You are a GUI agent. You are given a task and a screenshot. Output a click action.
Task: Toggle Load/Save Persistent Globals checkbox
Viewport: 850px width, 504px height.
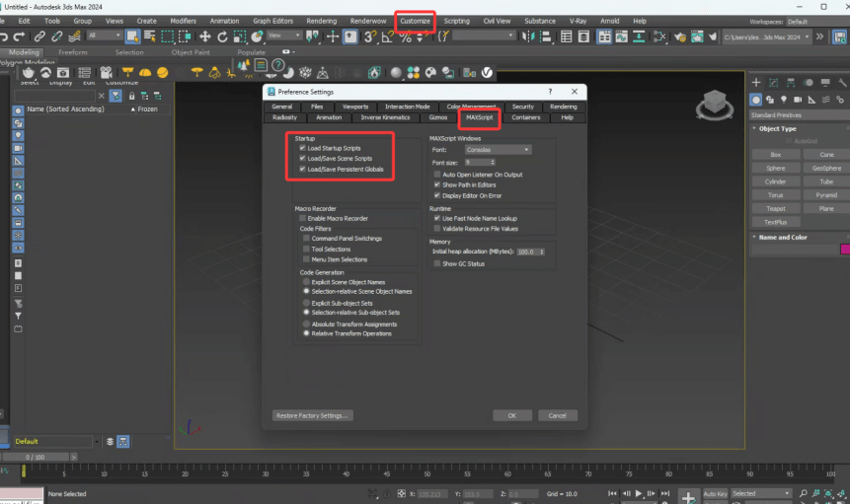pyautogui.click(x=302, y=169)
